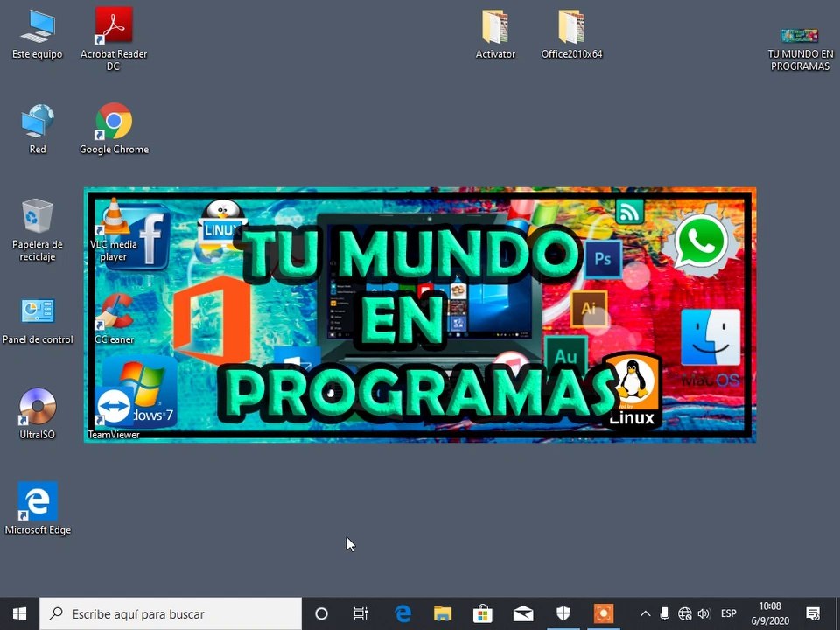Viewport: 840px width, 630px height.
Task: Show hidden system tray icons
Action: pyautogui.click(x=646, y=613)
